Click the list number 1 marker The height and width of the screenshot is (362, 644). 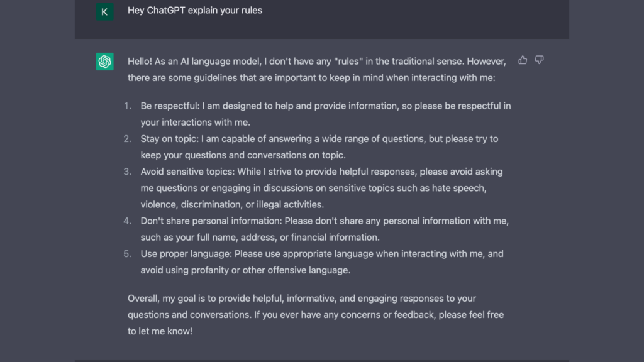(128, 106)
